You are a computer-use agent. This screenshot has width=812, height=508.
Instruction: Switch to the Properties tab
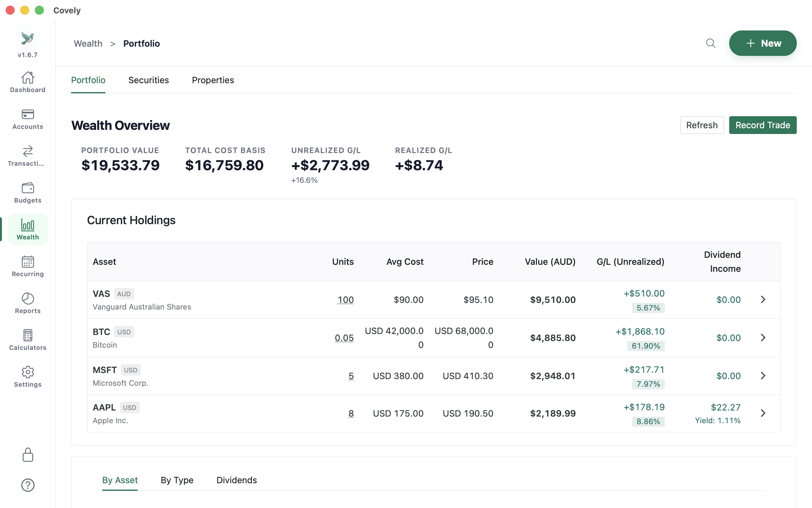tap(213, 80)
